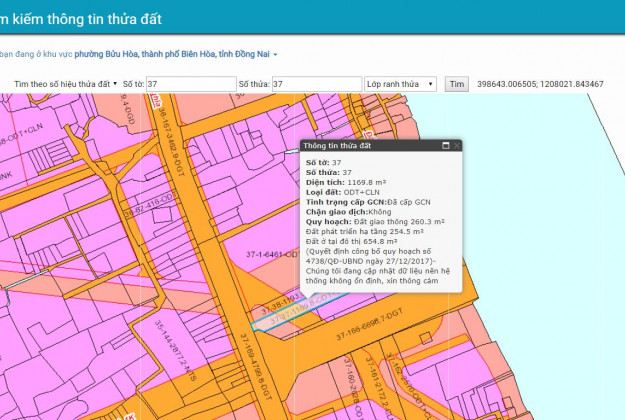Focus the Số tờ input field
The width and height of the screenshot is (625, 420).
[x=189, y=84]
